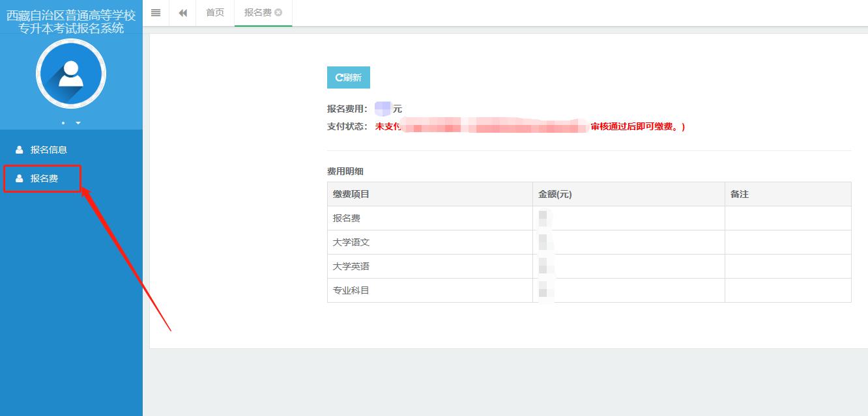Click the double left arrow tab scroll icon
The image size is (868, 416).
[x=183, y=13]
